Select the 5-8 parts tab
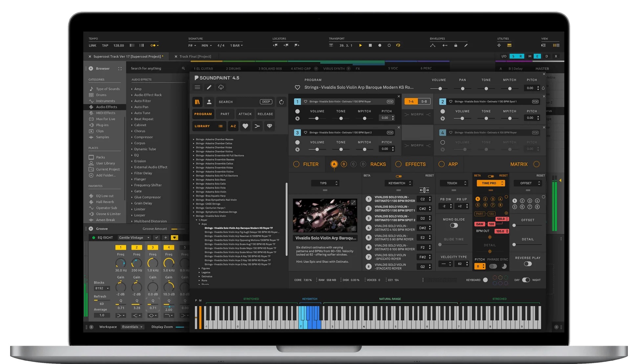The height and width of the screenshot is (364, 638). click(424, 102)
